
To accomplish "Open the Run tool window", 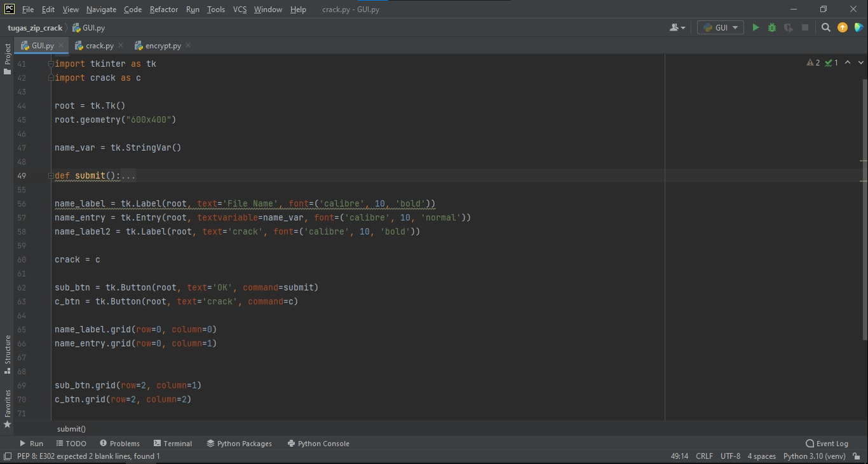I will tap(31, 444).
